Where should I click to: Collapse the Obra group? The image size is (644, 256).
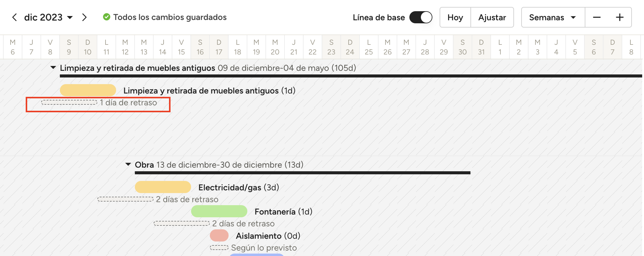[128, 164]
